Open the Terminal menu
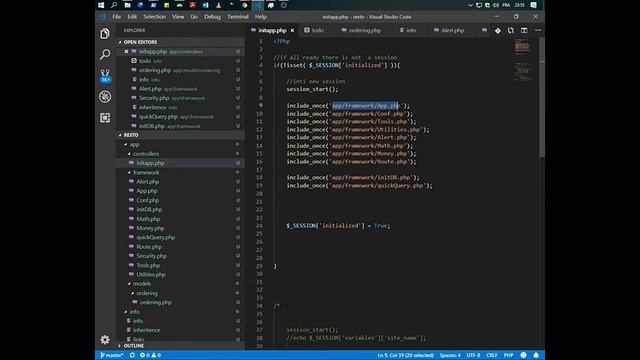 click(x=238, y=17)
